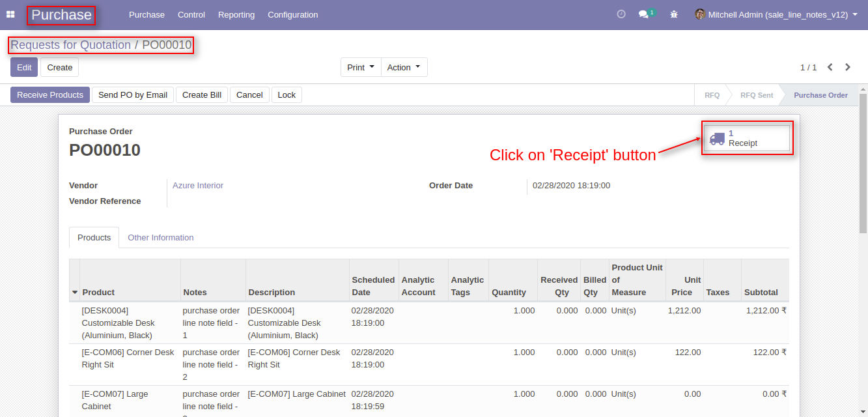Click the Purchase Order status stage
Screen dimensions: 868x417
820,95
